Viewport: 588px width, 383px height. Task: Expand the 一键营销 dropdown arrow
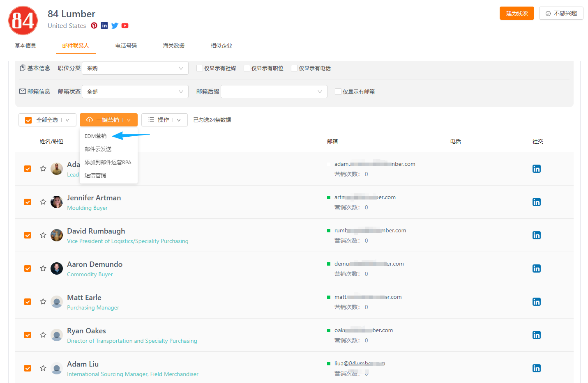pos(129,120)
